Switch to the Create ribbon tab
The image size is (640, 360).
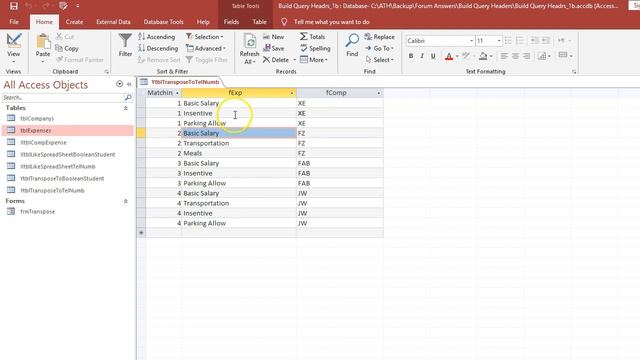point(74,22)
